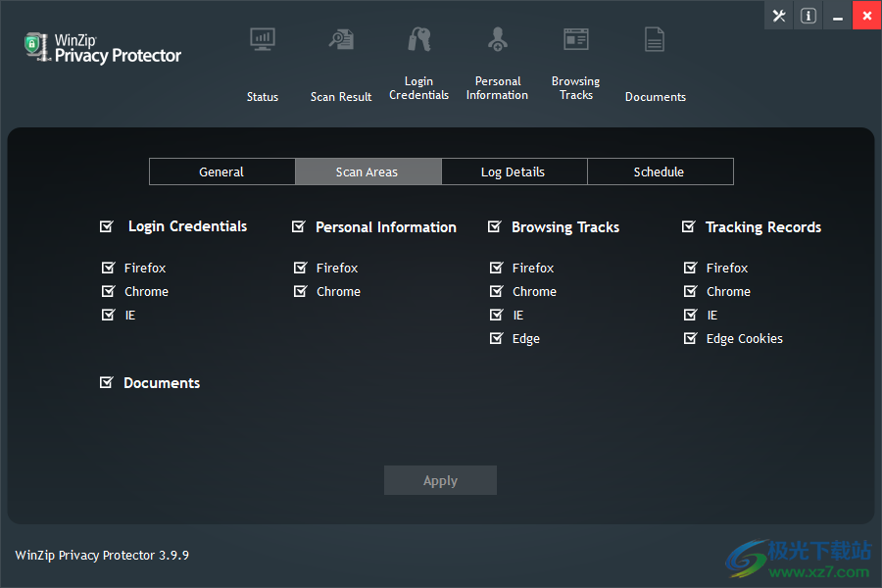Viewport: 882px width, 588px height.
Task: Uncheck Firefox under Login Credentials
Action: [108, 268]
